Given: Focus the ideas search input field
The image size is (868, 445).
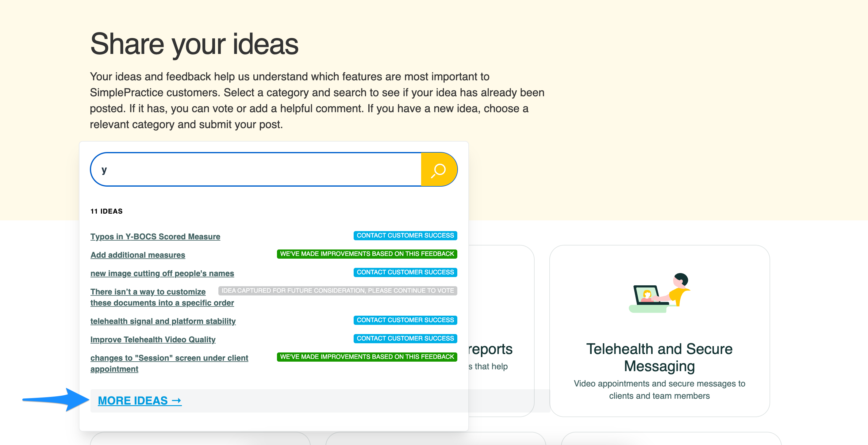Looking at the screenshot, I should [256, 169].
